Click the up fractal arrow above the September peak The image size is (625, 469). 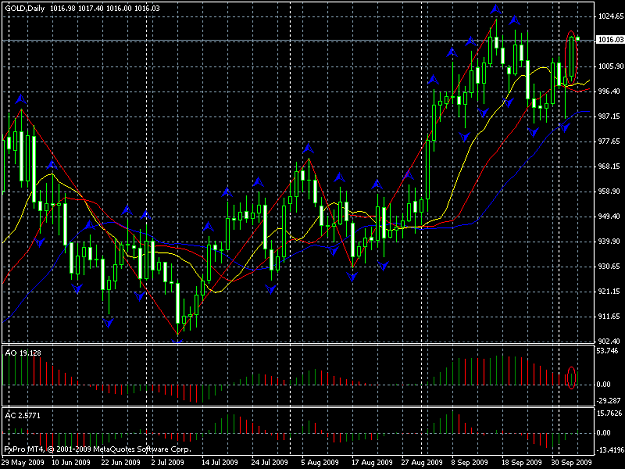click(x=496, y=9)
